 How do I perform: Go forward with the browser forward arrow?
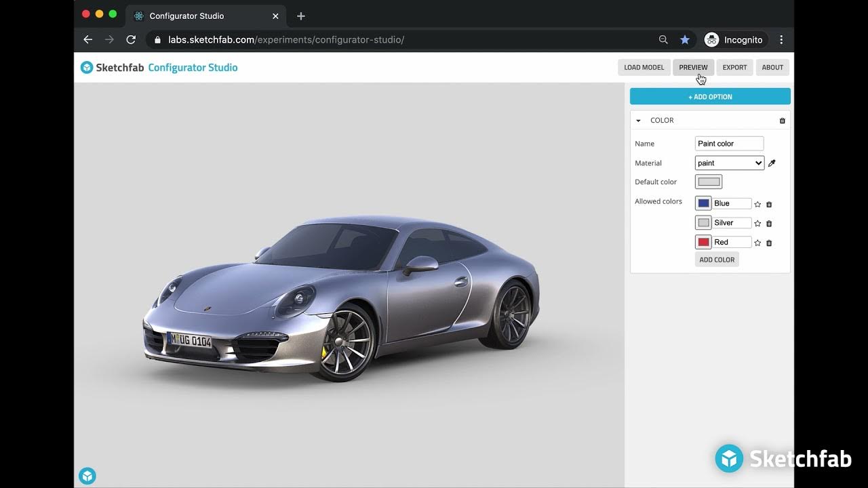109,39
